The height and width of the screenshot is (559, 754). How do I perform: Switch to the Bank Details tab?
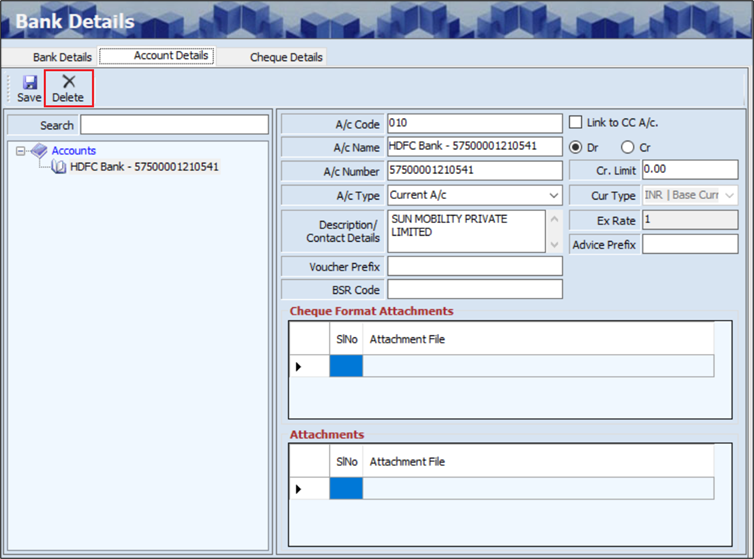62,57
